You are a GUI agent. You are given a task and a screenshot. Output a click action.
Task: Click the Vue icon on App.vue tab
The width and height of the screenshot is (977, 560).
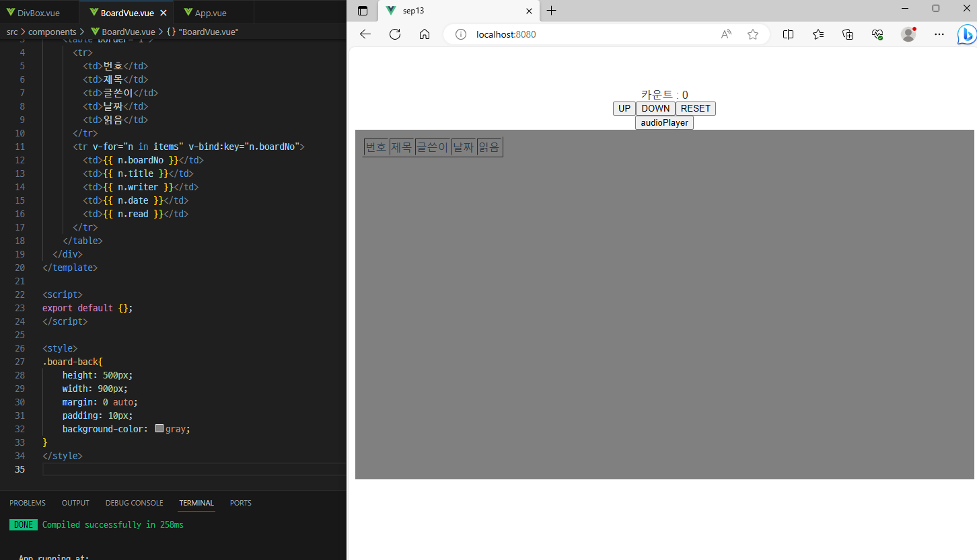point(188,13)
